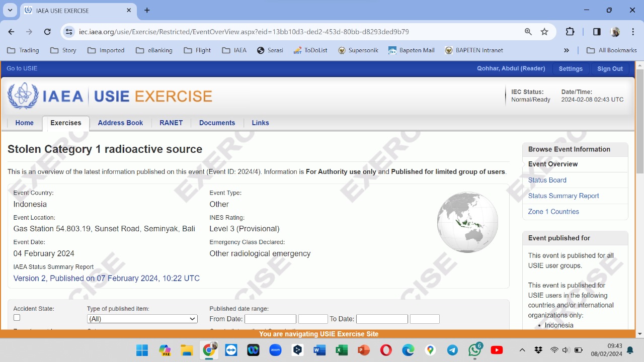This screenshot has height=362, width=644.
Task: Click the From Date input field
Action: tap(270, 319)
